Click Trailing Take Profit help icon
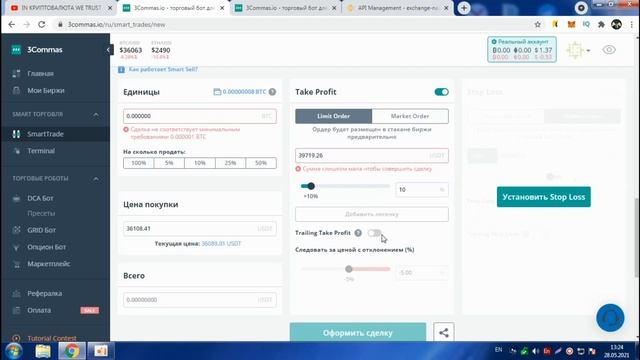 [358, 233]
